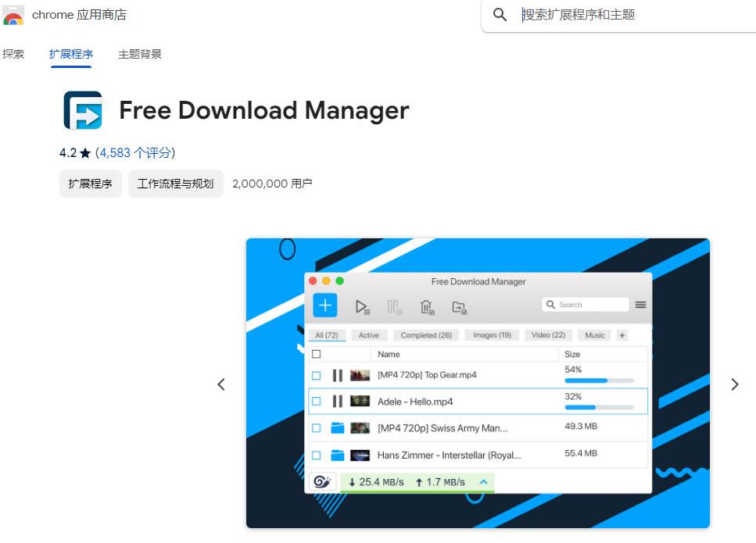Toggle the select-all checkbox in header row
Viewport: 756px width, 543px height.
(x=317, y=354)
